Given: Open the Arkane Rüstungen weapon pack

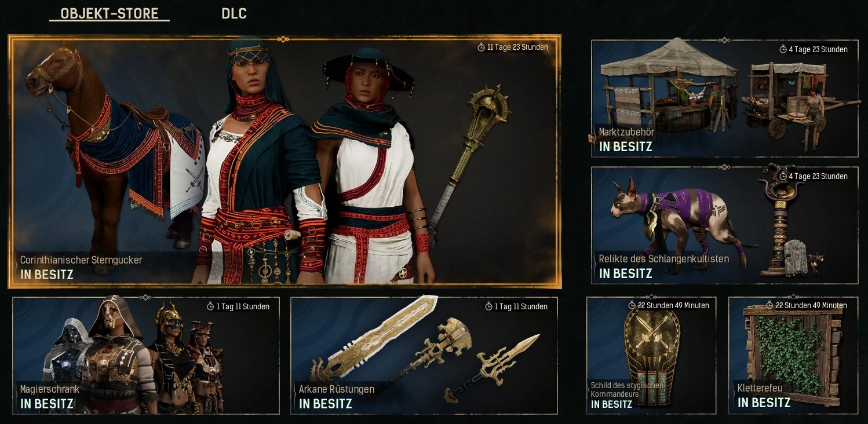Looking at the screenshot, I should [x=424, y=356].
